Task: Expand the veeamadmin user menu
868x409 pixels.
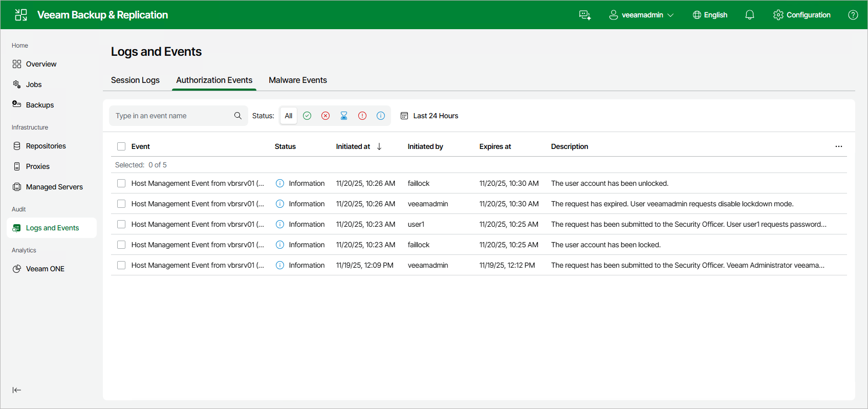Action: click(641, 15)
